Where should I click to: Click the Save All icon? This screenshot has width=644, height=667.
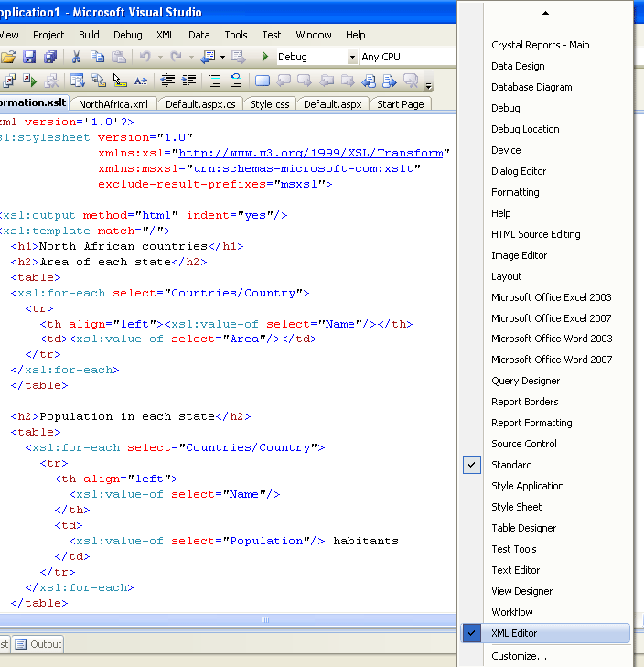click(x=50, y=57)
